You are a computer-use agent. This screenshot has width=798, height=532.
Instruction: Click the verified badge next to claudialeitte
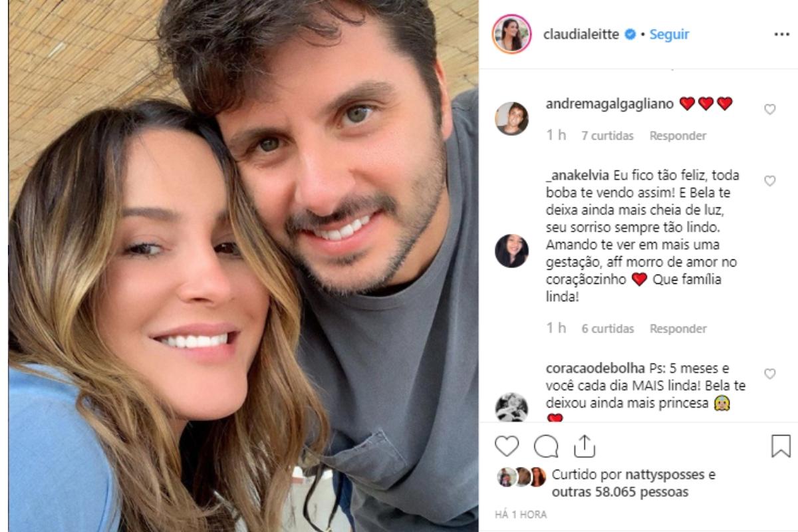click(630, 35)
